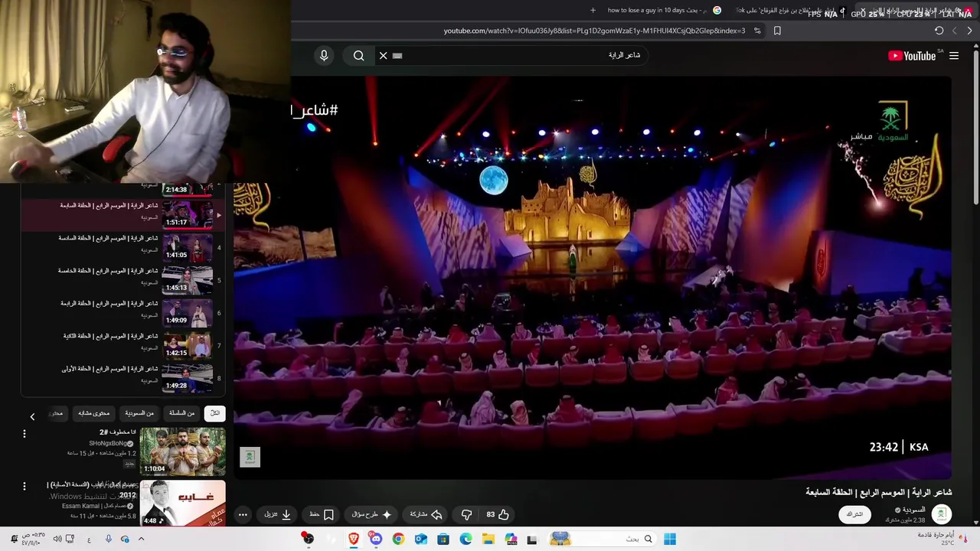Share the video via مشاركة button
980x551 pixels.
(x=426, y=514)
